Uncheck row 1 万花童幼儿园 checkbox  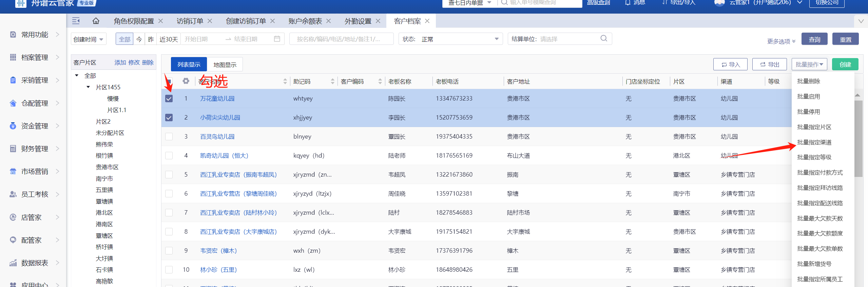[169, 99]
